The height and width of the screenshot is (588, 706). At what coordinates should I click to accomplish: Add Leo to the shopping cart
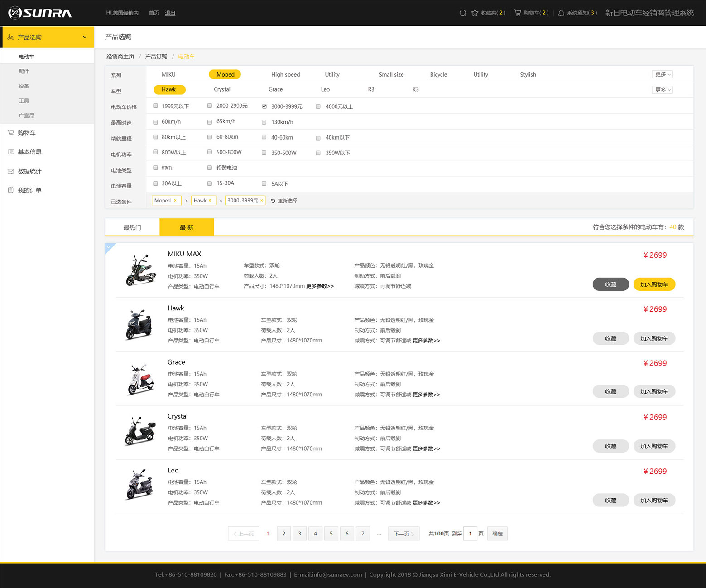(x=654, y=500)
